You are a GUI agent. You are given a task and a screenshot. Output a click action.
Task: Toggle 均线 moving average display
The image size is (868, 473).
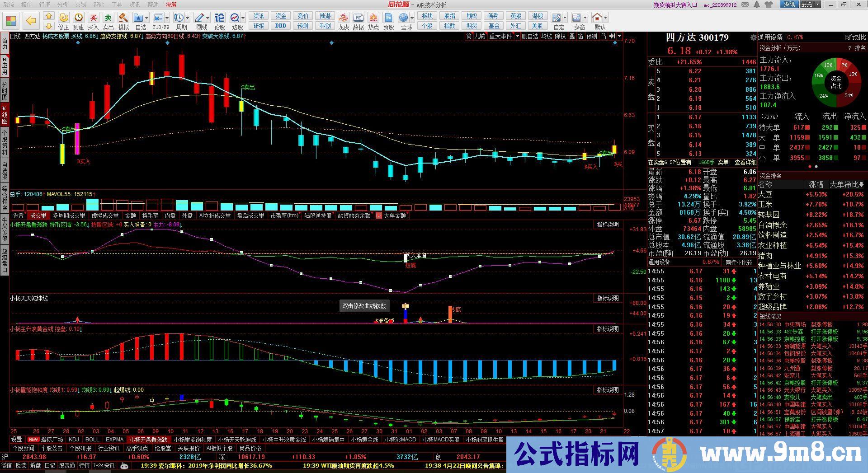click(x=546, y=36)
